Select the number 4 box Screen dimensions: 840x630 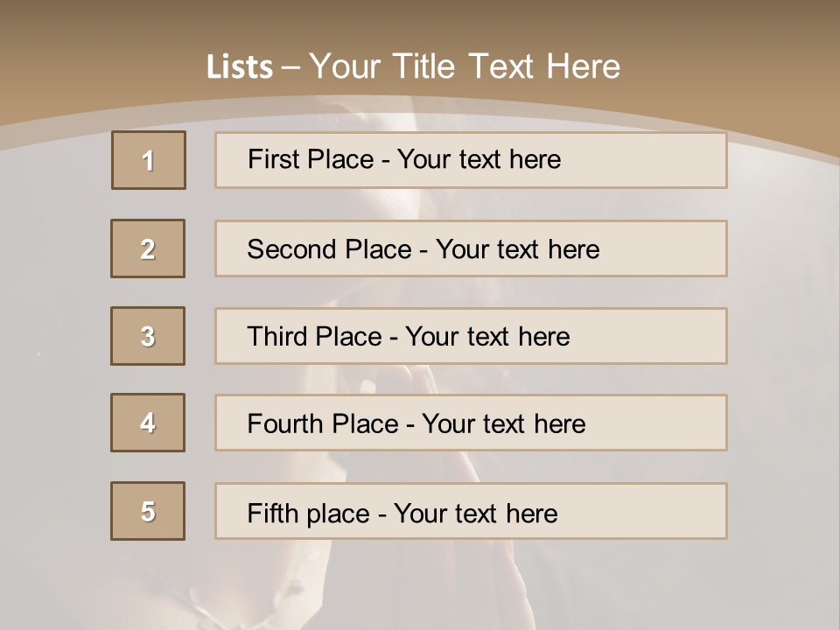pyautogui.click(x=148, y=423)
